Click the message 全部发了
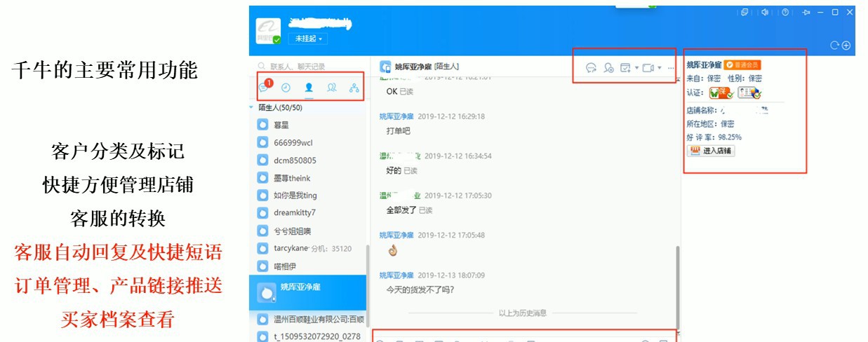868x342 pixels. point(401,210)
